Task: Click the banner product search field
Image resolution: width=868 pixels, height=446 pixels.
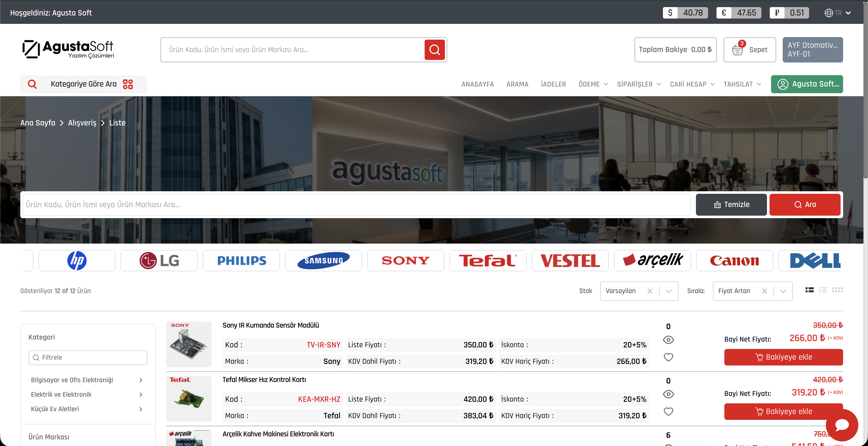Action: [357, 205]
